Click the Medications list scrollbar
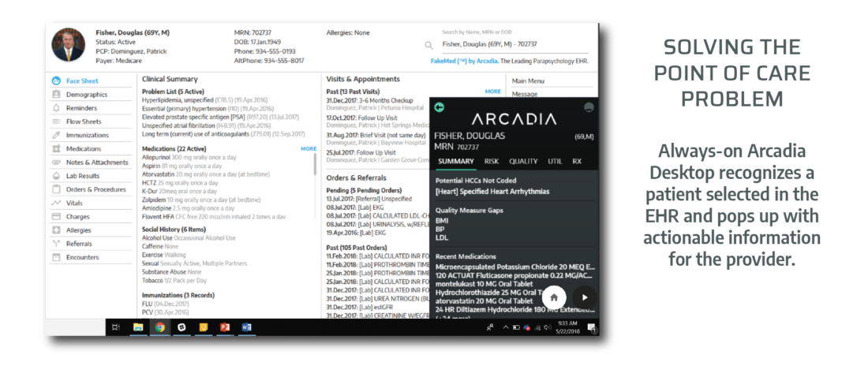Screen dimensions: 868x366 [316, 164]
